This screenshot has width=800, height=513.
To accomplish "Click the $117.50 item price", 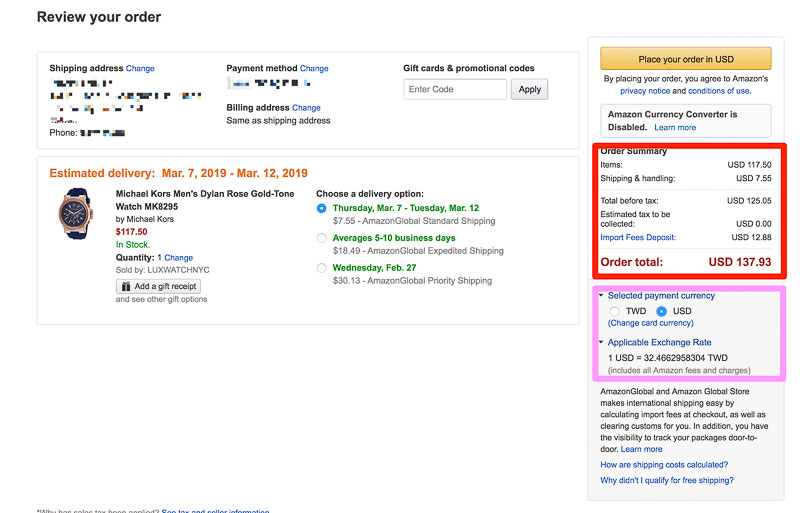I will [132, 232].
